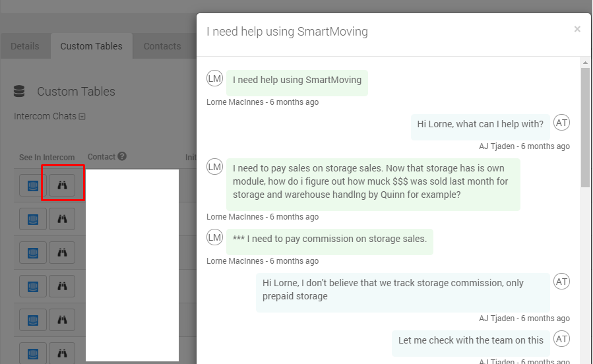Click fourth row's binoculars icon
Image resolution: width=593 pixels, height=364 pixels.
point(62,286)
